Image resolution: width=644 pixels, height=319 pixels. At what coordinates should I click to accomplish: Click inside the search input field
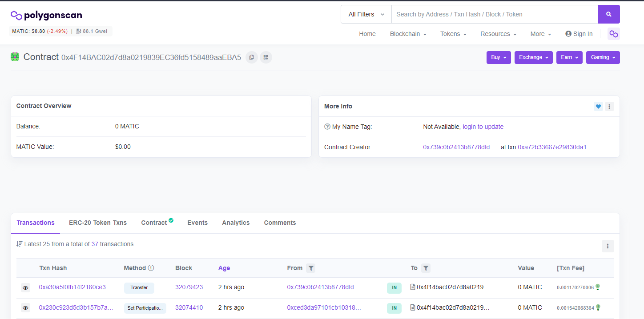[489, 14]
